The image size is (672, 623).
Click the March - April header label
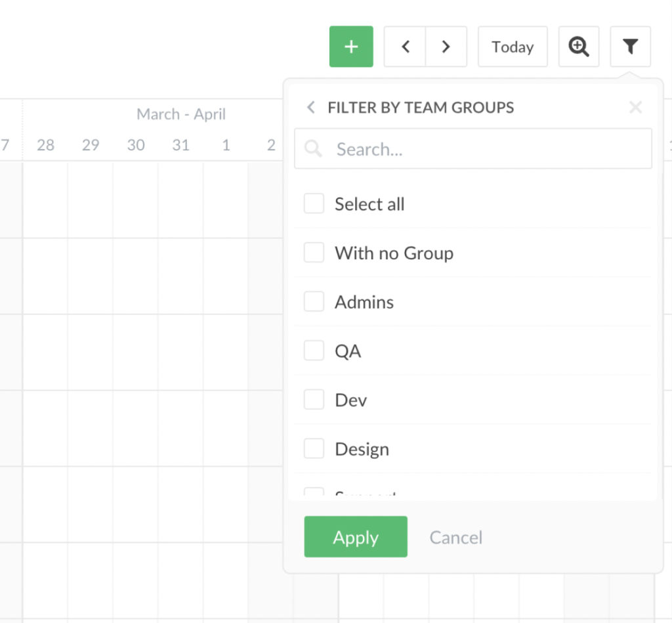(181, 114)
